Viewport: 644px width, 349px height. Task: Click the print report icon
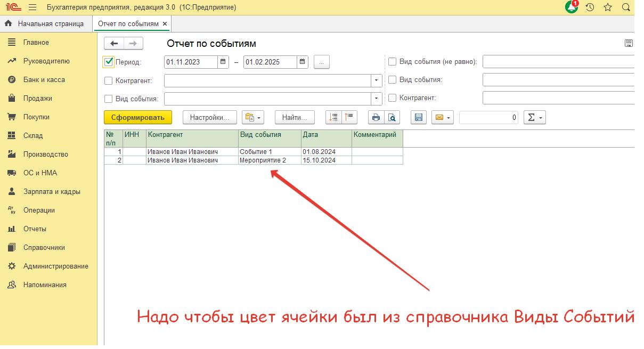point(376,118)
